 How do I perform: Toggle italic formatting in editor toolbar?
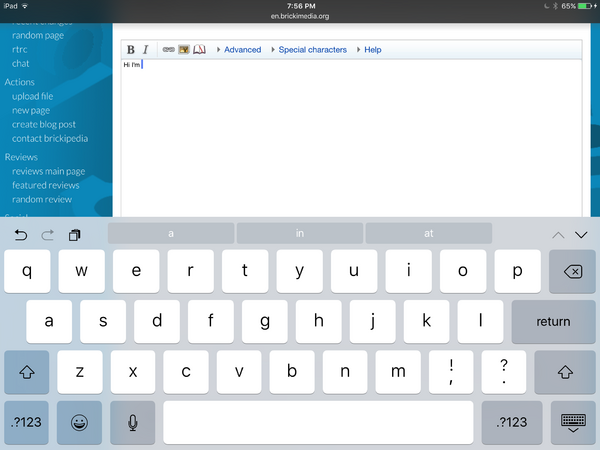click(x=145, y=50)
